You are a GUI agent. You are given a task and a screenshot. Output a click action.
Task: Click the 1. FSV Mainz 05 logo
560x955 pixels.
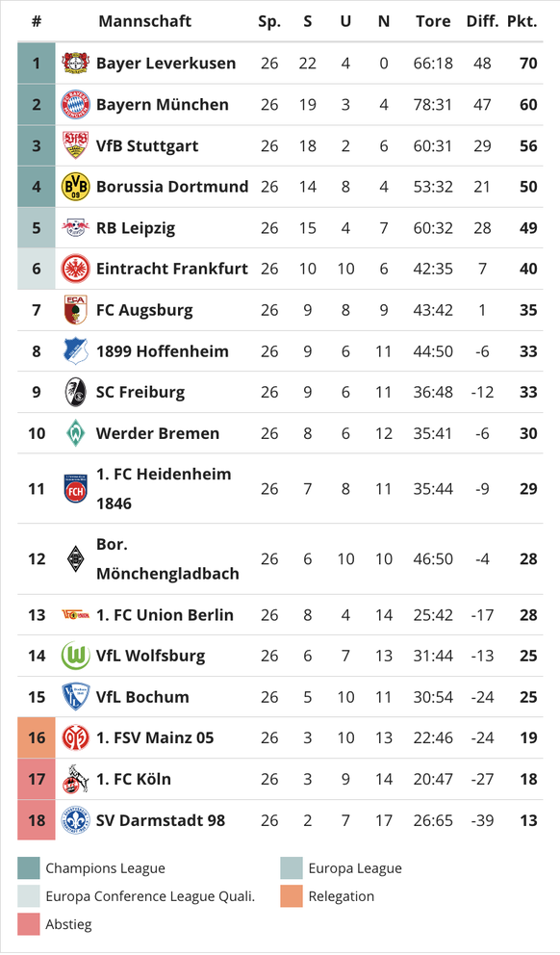[x=75, y=737]
